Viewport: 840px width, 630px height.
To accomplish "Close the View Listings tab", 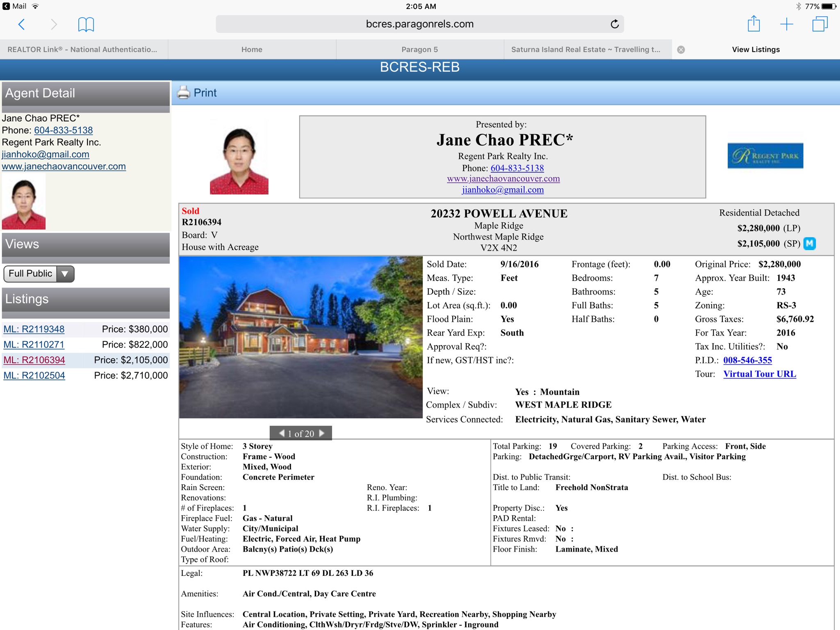I will tap(681, 50).
